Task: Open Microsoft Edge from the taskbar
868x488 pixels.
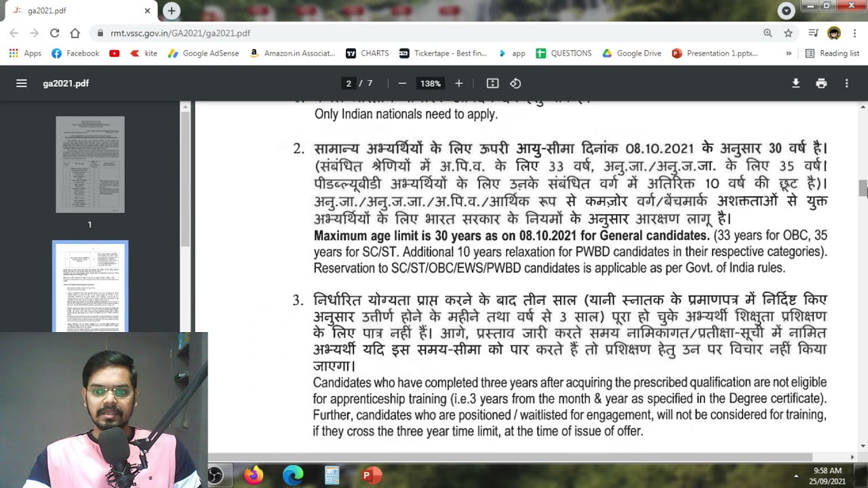Action: tap(293, 475)
